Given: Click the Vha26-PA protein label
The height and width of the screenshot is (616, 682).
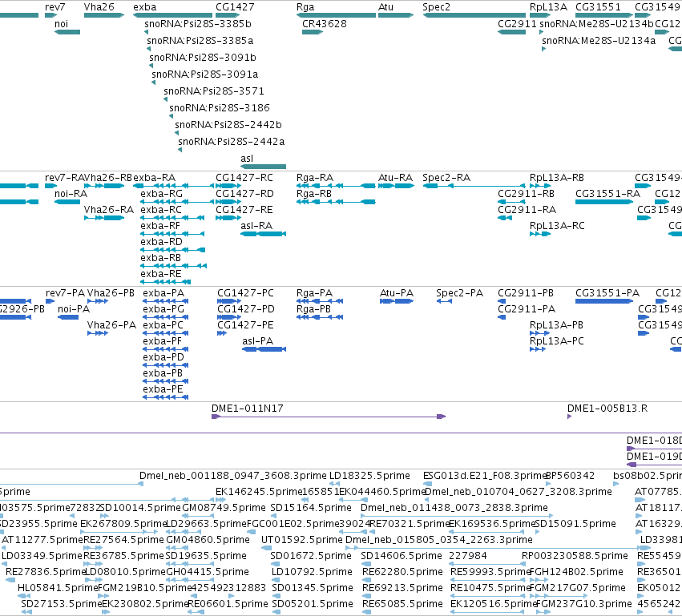Looking at the screenshot, I should point(111,325).
